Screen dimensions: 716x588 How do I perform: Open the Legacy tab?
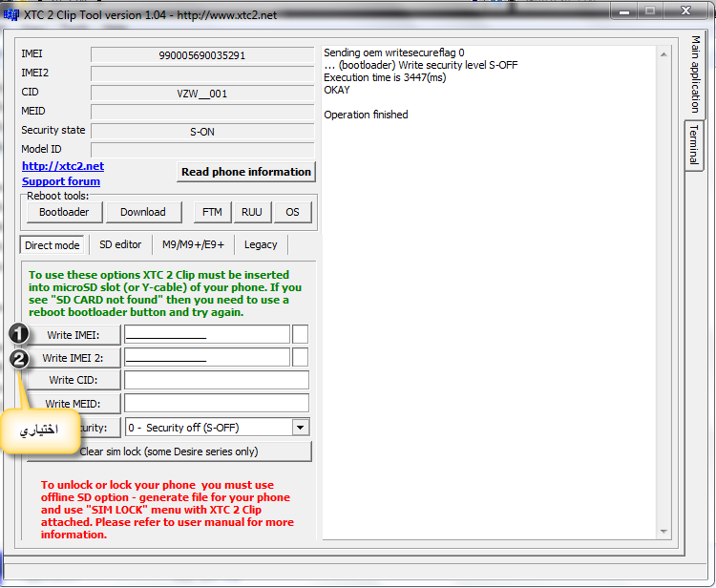click(x=261, y=244)
